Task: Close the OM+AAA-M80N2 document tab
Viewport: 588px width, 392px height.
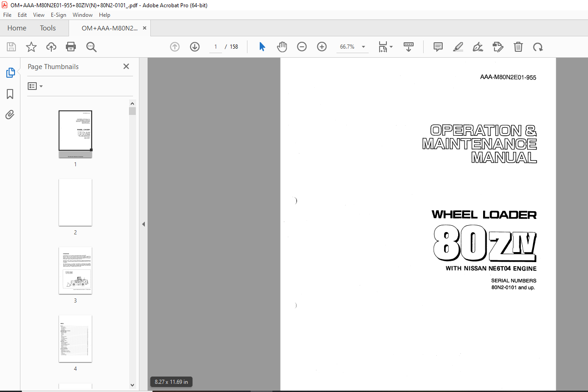Action: click(x=144, y=28)
